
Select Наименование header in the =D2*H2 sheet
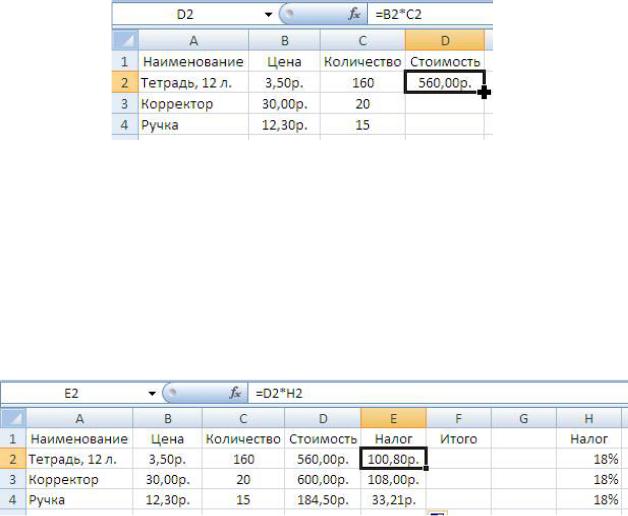coord(79,439)
